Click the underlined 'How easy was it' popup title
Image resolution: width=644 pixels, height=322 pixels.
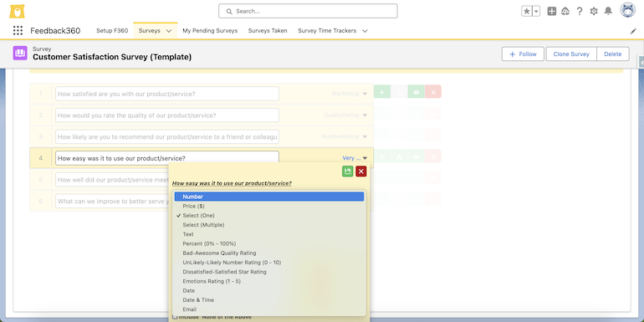pyautogui.click(x=232, y=183)
